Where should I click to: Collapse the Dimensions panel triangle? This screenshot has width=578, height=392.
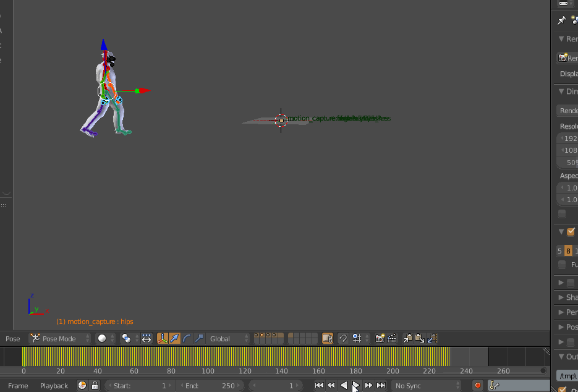pos(561,91)
